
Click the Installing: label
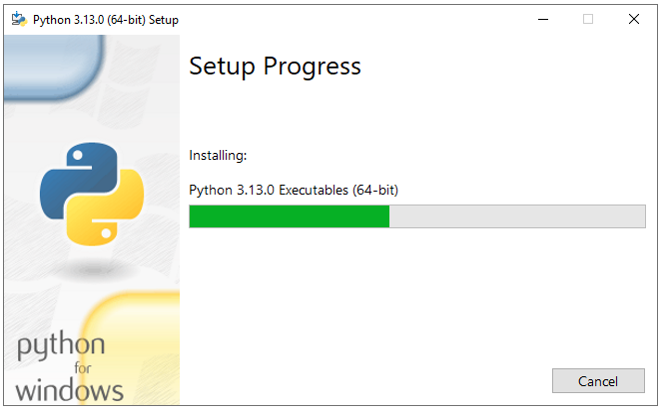218,155
